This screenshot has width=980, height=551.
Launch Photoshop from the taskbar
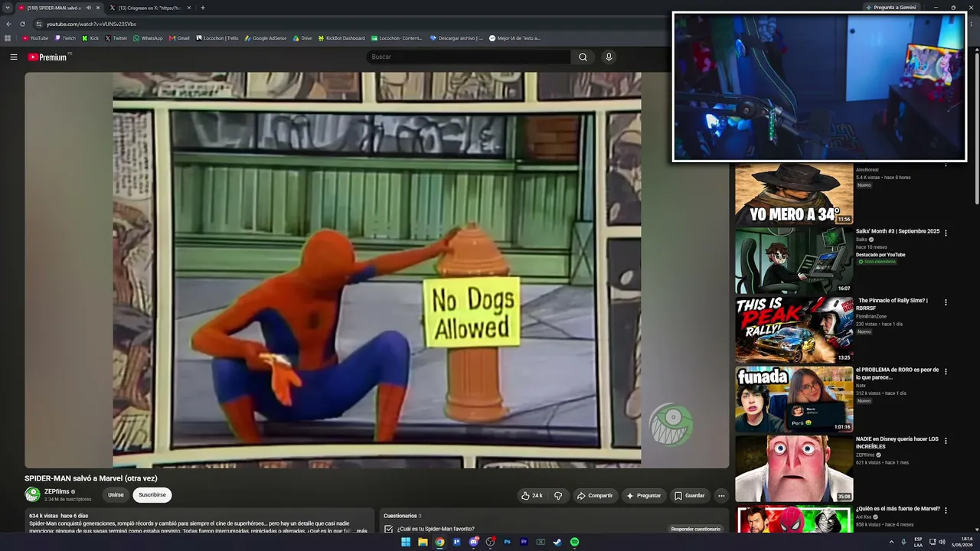tap(507, 542)
